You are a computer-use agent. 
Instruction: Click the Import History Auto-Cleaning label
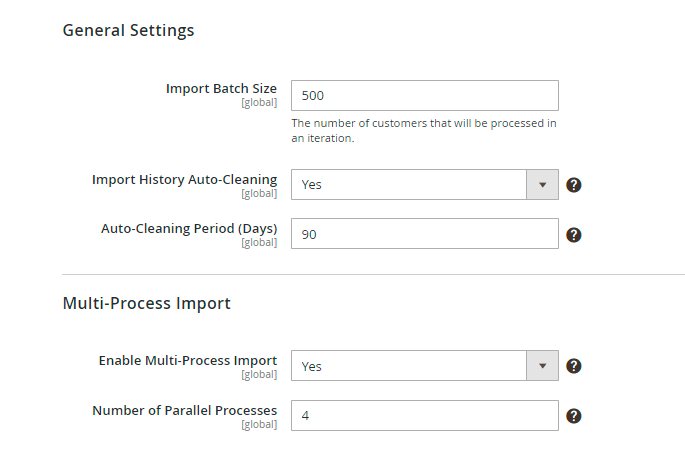tap(184, 180)
